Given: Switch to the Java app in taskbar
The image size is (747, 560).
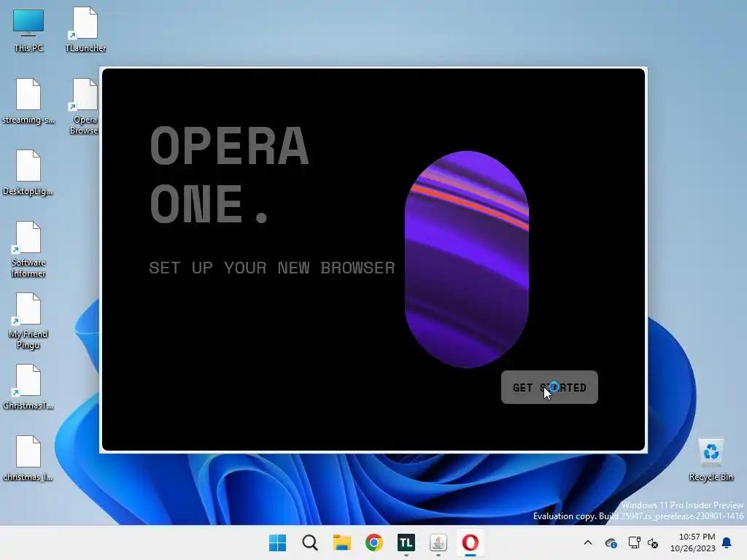Looking at the screenshot, I should tap(438, 542).
